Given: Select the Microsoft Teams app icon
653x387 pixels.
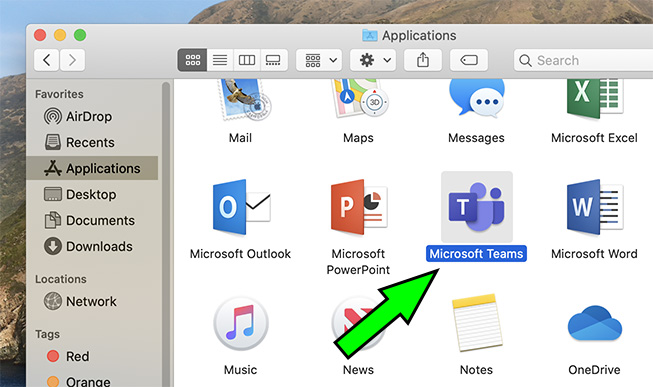Looking at the screenshot, I should click(476, 207).
